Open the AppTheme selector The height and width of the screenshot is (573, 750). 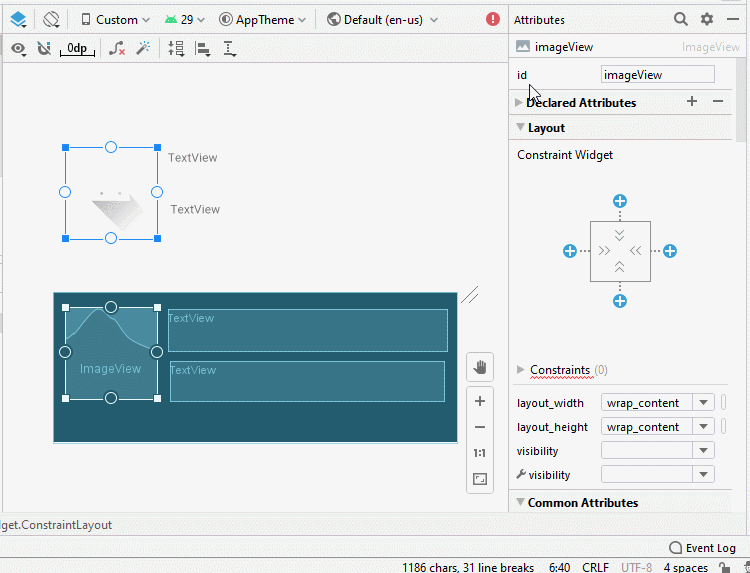(x=262, y=20)
